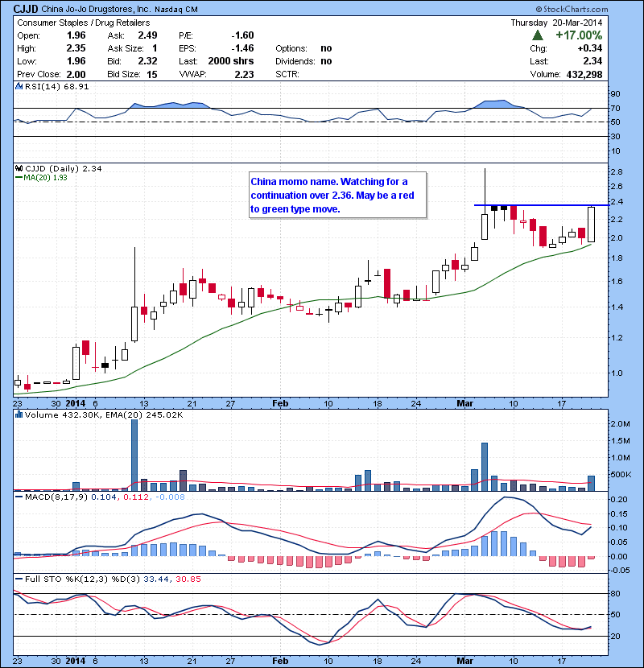
Task: Click the 2.0M volume axis label
Action: [620, 424]
